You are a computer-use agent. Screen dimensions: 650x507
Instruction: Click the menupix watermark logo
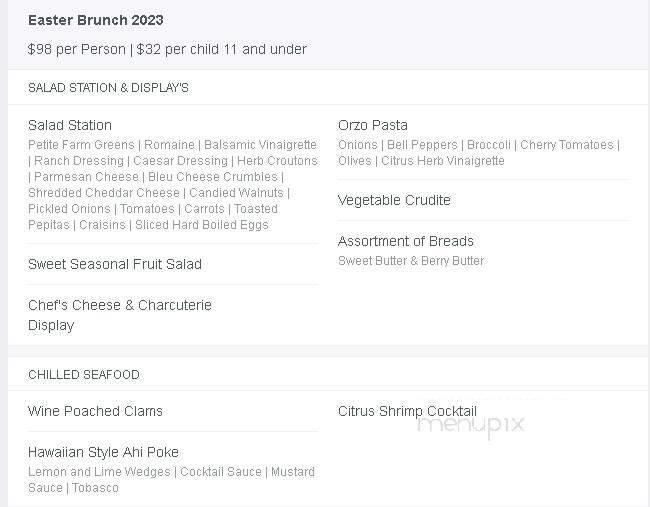click(x=471, y=425)
